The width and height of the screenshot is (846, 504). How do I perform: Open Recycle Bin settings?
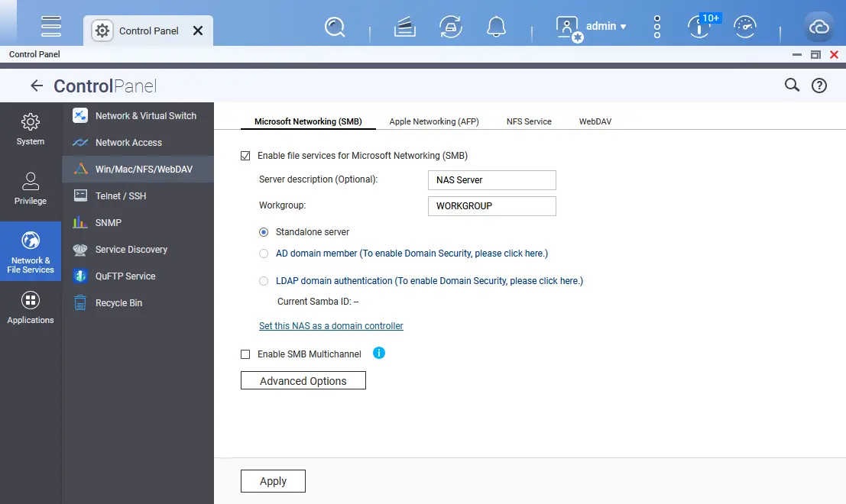coord(138,303)
